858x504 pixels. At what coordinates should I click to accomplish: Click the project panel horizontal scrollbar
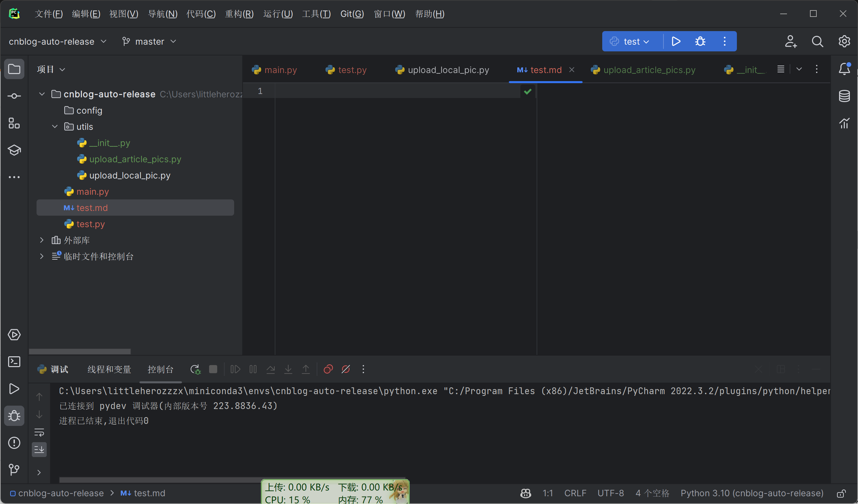point(80,351)
